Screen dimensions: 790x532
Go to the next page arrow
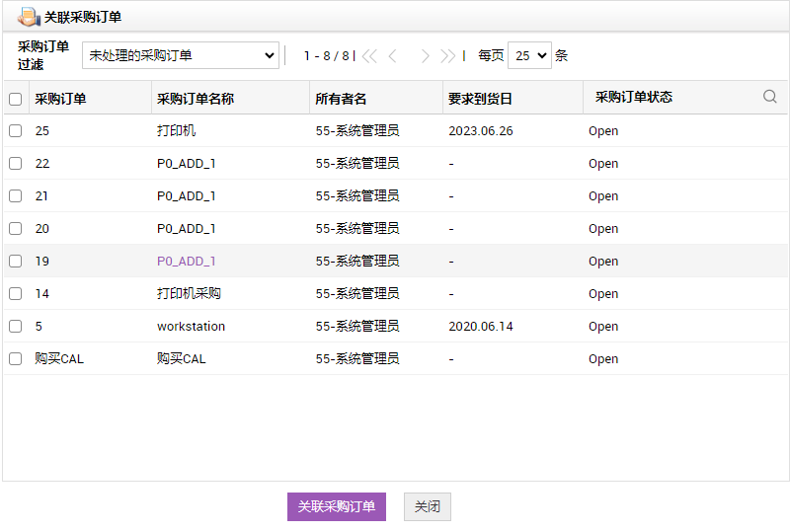pos(425,56)
